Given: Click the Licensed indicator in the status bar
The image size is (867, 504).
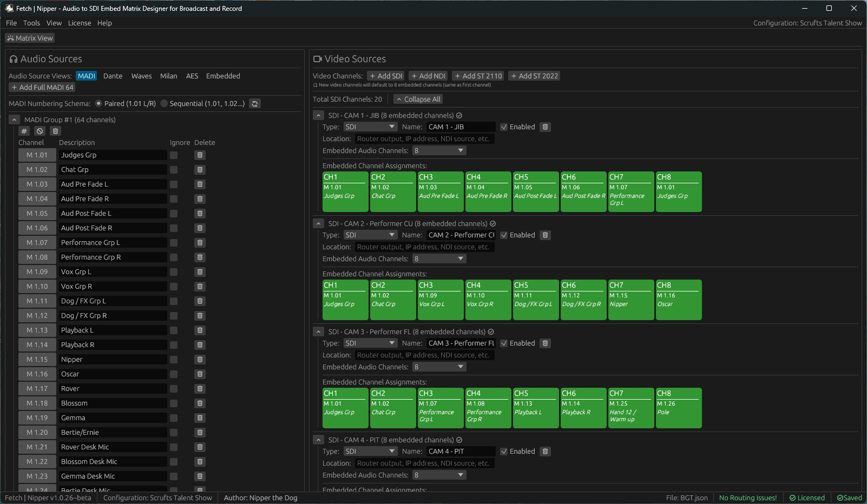Looking at the screenshot, I should pos(807,498).
